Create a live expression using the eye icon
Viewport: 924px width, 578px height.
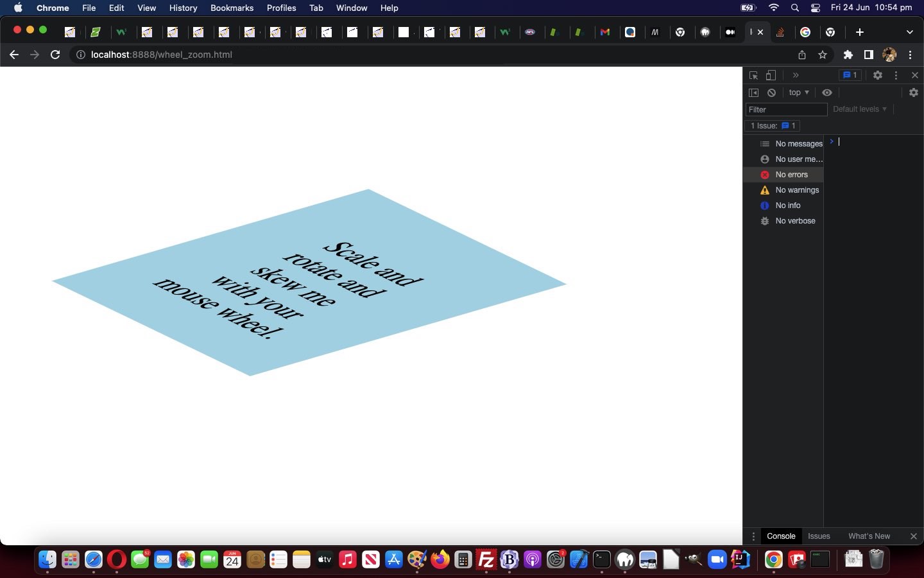click(828, 92)
